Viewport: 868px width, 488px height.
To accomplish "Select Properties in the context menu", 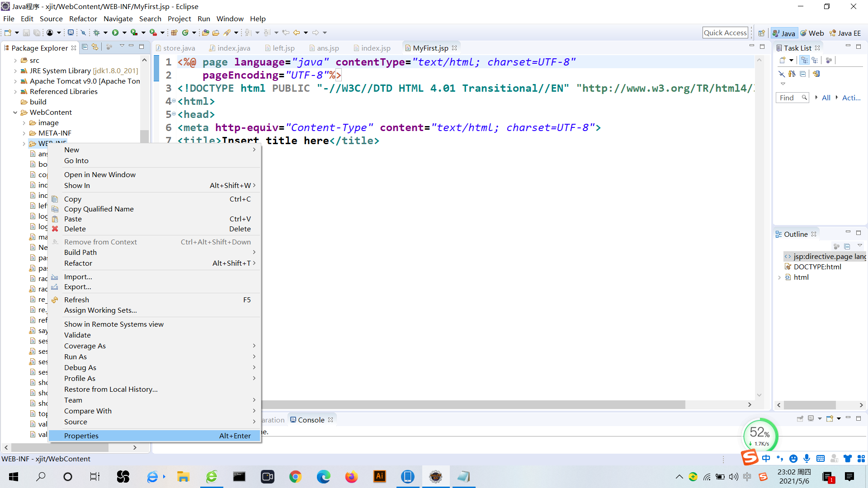I will point(81,436).
